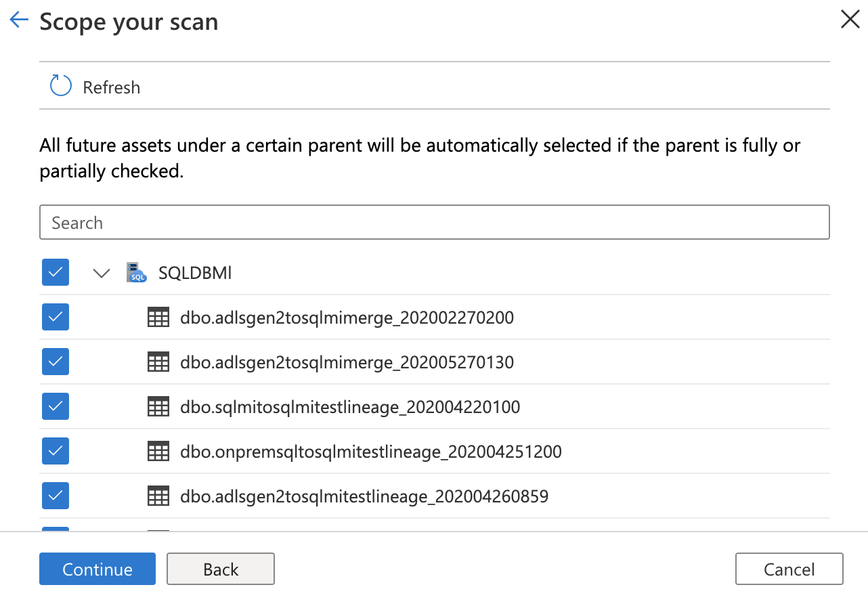Viewport: 868px width, 604px height.
Task: Click the blue back arrow at top left
Action: [18, 20]
